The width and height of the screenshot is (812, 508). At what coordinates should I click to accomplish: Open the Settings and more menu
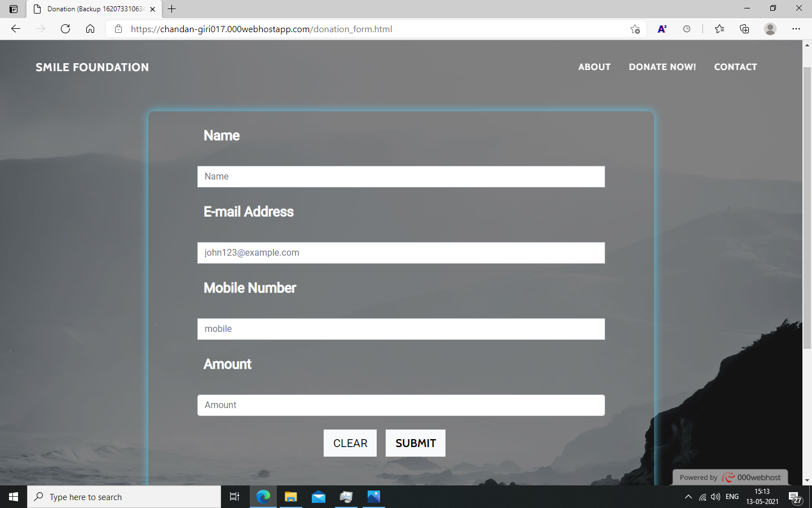796,29
